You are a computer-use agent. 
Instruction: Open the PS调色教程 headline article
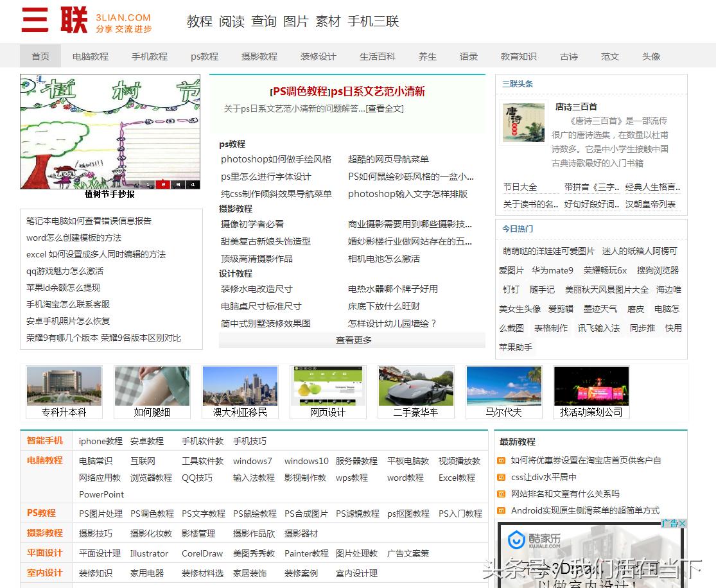coord(347,92)
